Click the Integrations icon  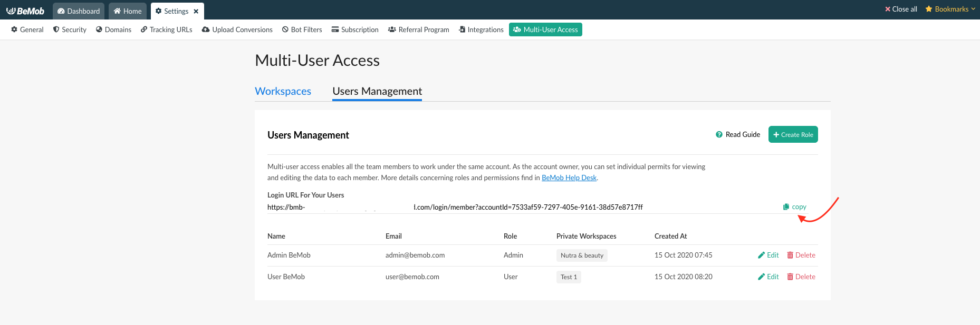point(462,29)
